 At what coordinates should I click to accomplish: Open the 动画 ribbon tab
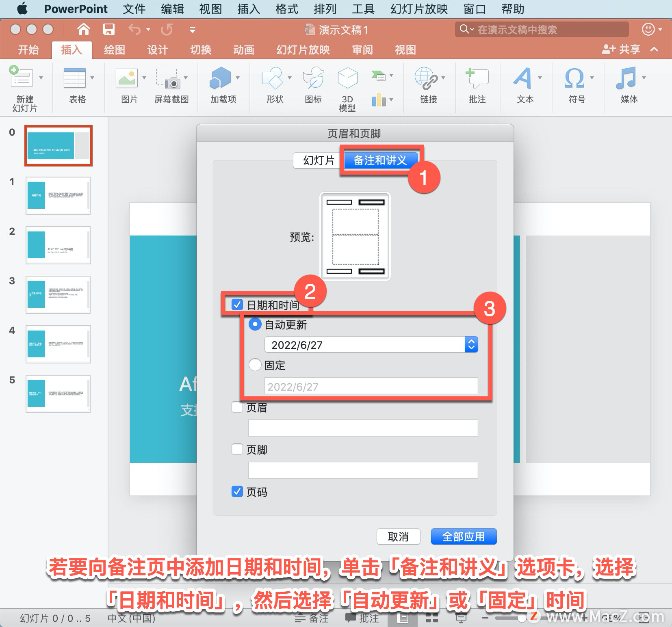[243, 50]
